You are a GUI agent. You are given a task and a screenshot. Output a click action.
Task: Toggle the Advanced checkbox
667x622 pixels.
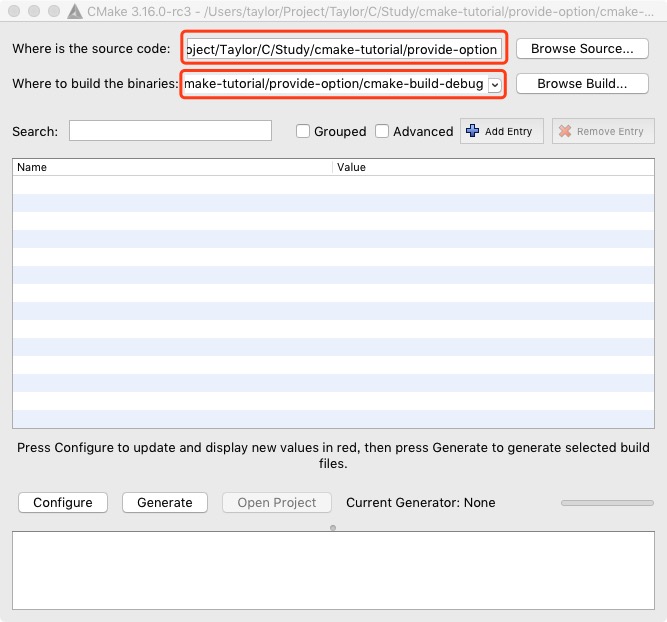click(384, 132)
